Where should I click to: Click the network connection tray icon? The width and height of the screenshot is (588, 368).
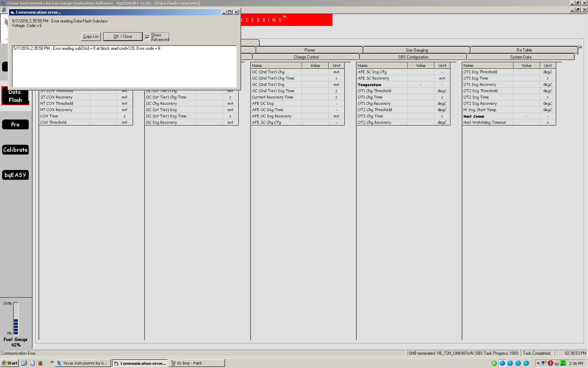(x=544, y=363)
